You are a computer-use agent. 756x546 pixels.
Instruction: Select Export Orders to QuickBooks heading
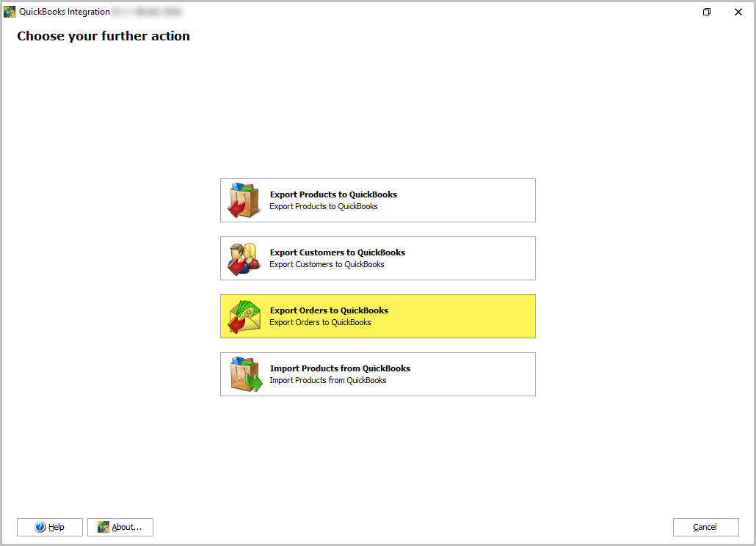[x=329, y=310]
